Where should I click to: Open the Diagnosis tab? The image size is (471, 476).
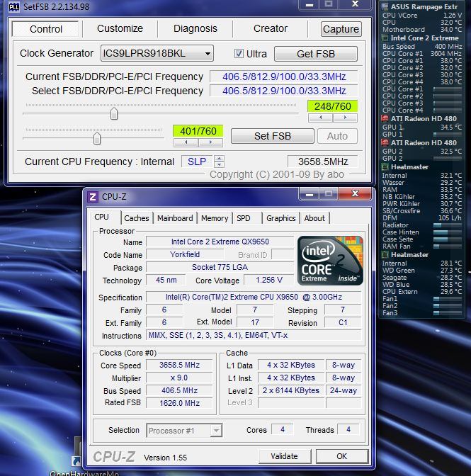195,28
